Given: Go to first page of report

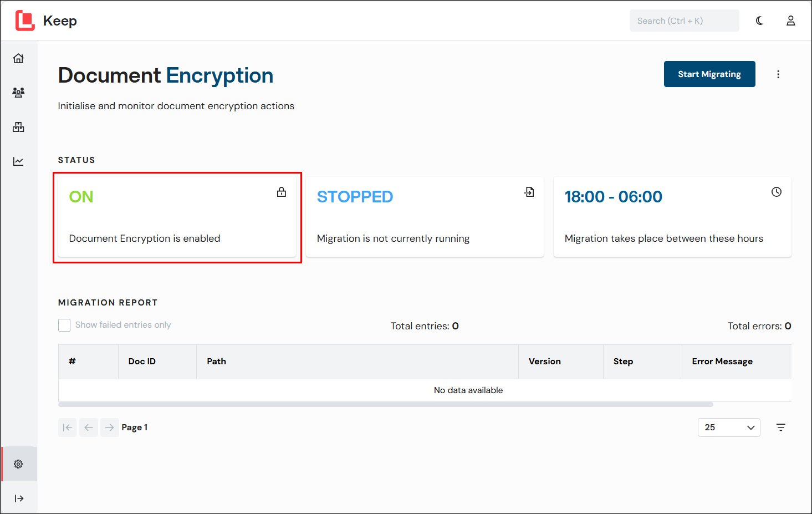Looking at the screenshot, I should tap(68, 428).
